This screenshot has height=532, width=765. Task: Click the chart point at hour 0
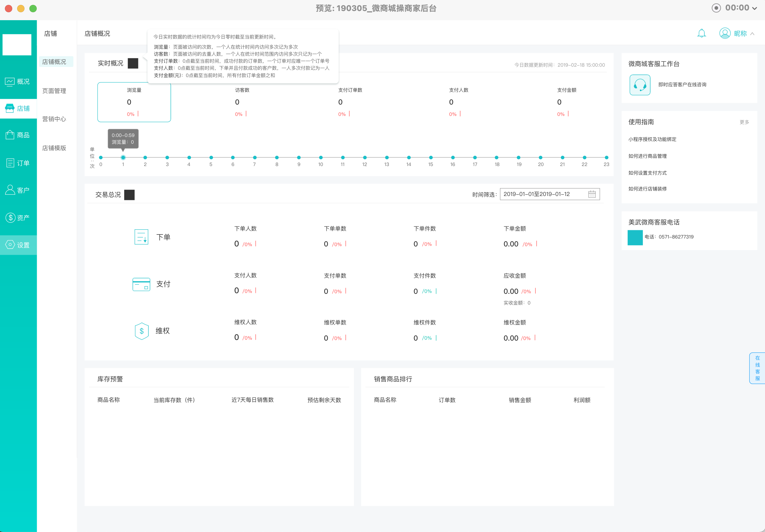tap(101, 157)
